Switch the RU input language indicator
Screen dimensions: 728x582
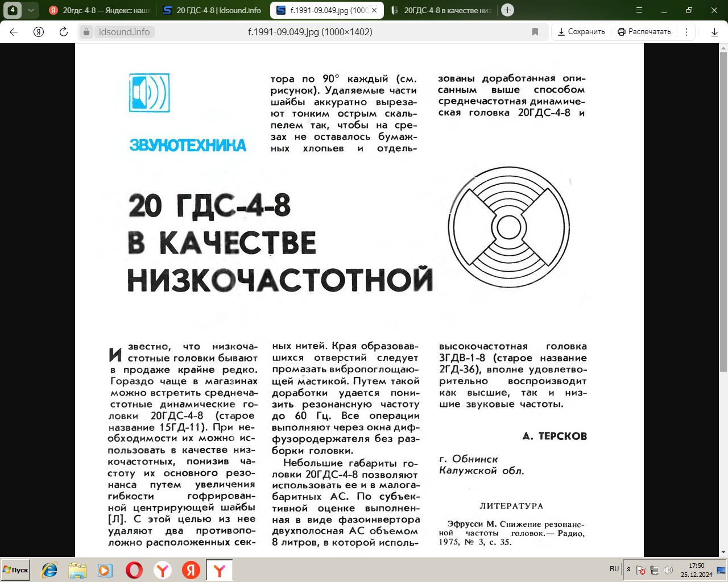tap(614, 569)
